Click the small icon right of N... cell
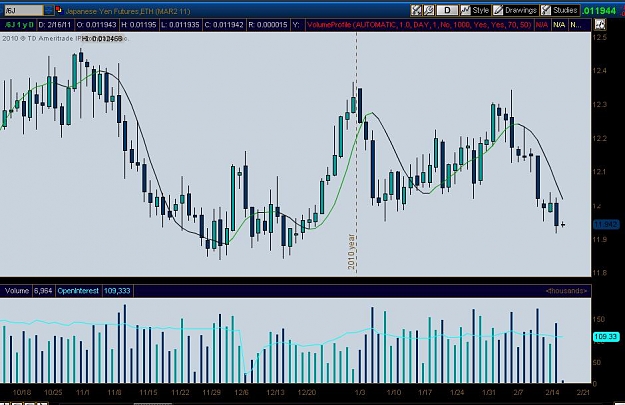Screen dimensions: 625x405 pyautogui.click(x=599, y=25)
